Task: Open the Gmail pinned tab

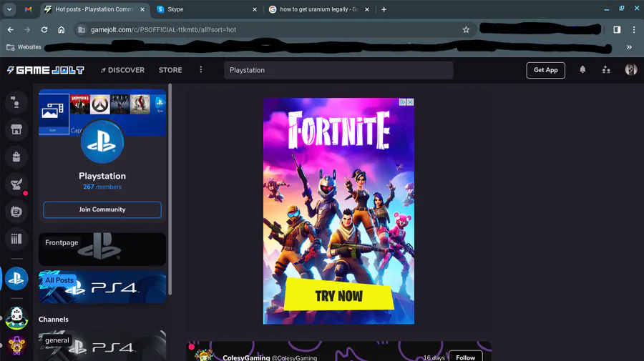Action: (x=28, y=9)
